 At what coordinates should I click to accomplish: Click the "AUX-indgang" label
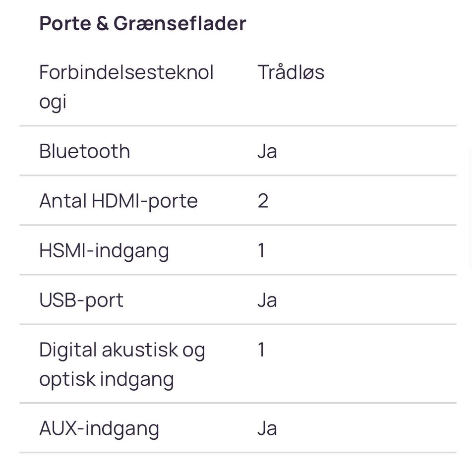[x=99, y=429]
